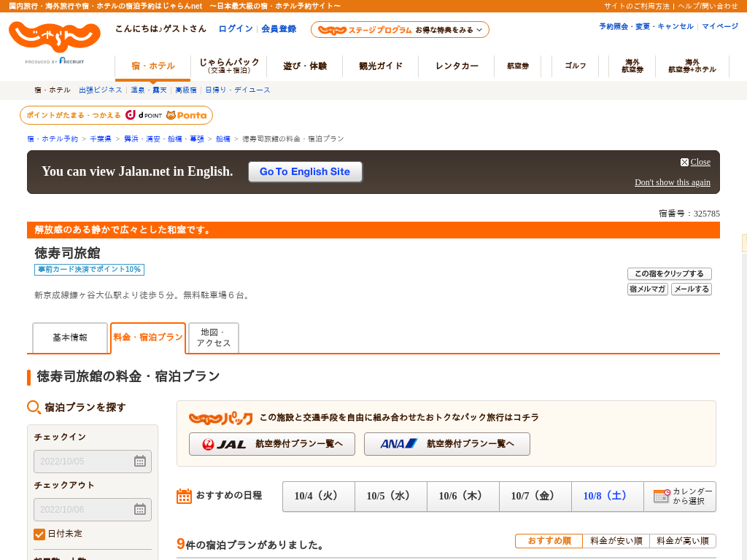This screenshot has height=560, width=747.
Task: Open the check-out calendar icon
Action: point(139,509)
